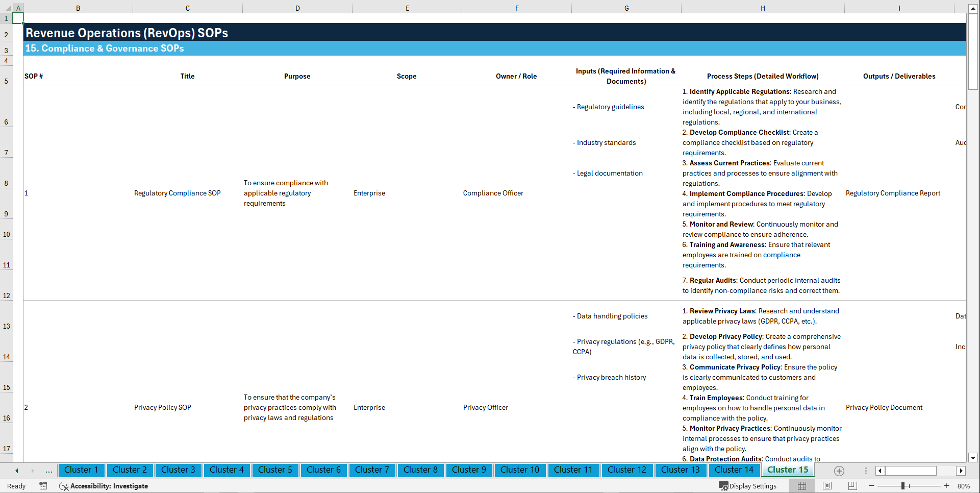Click the previous sheet navigation arrow

[16, 471]
